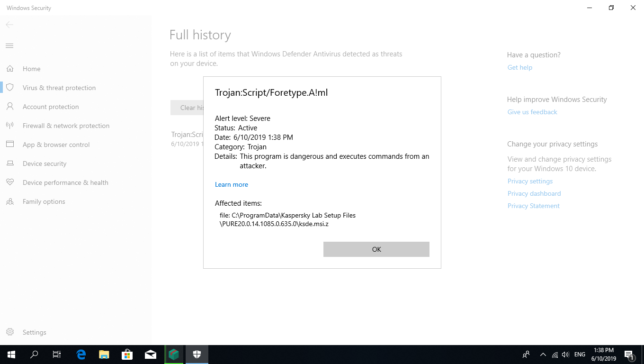The image size is (644, 364).
Task: Click the Full history page heading
Action: [200, 35]
